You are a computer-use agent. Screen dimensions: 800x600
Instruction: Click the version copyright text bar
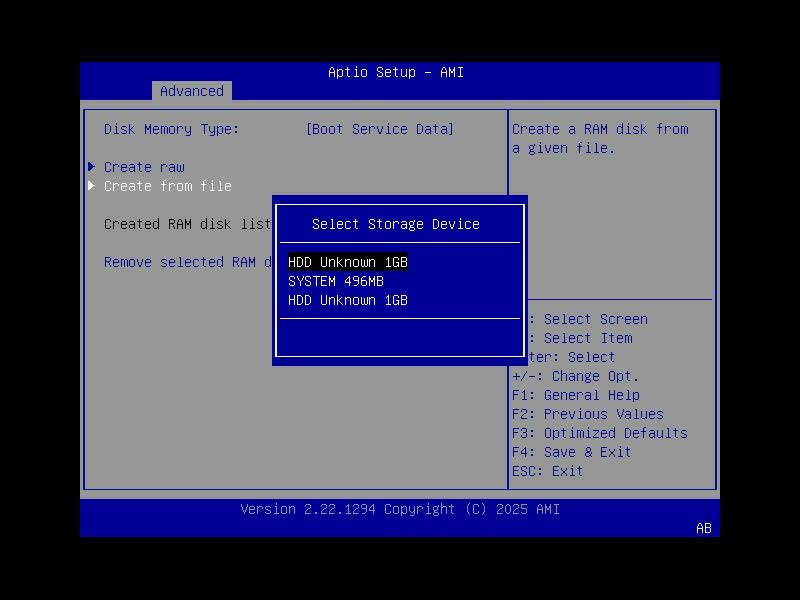(x=400, y=509)
